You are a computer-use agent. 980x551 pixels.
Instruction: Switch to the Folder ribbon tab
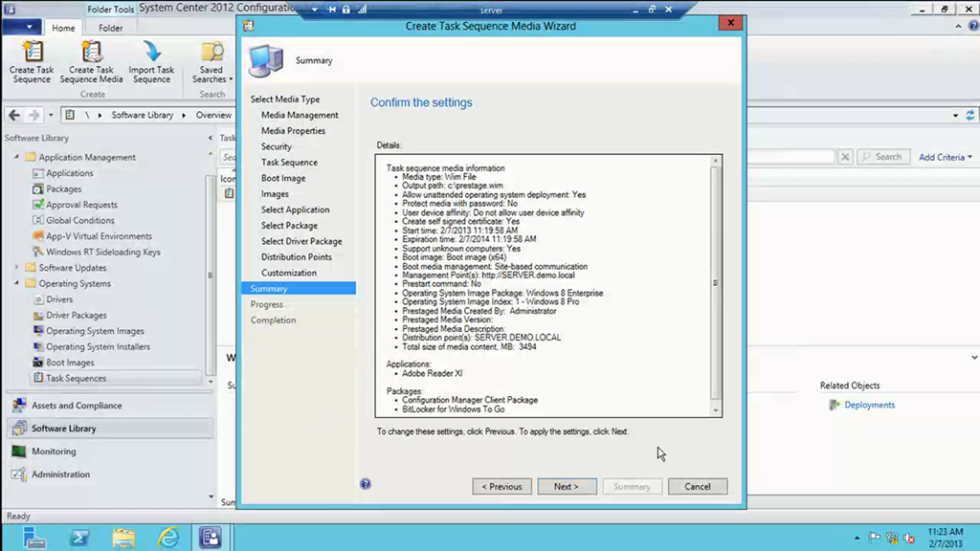111,28
